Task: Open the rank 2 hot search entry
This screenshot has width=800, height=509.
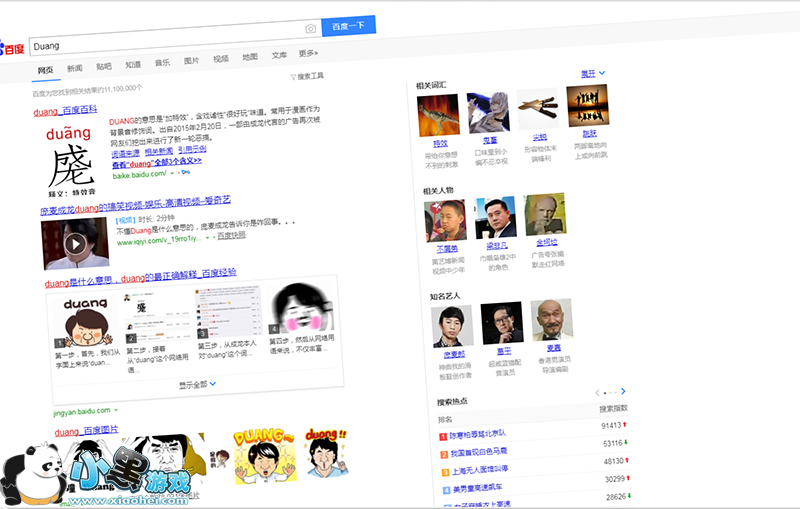Action: tap(479, 452)
